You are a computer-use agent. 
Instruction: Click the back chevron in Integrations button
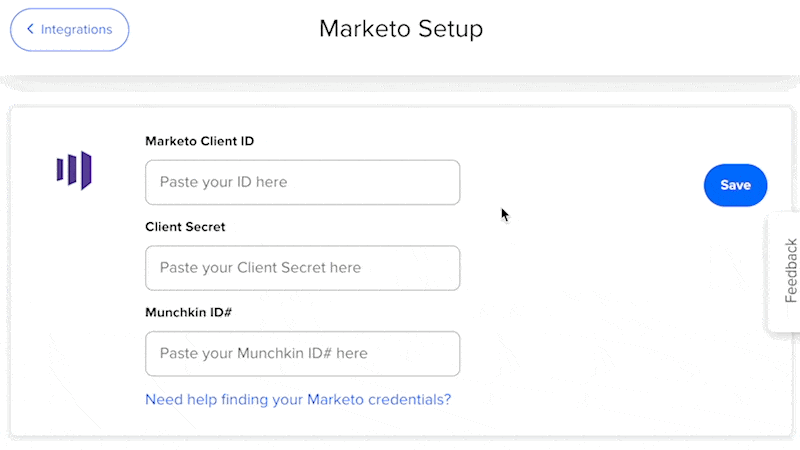pos(30,29)
